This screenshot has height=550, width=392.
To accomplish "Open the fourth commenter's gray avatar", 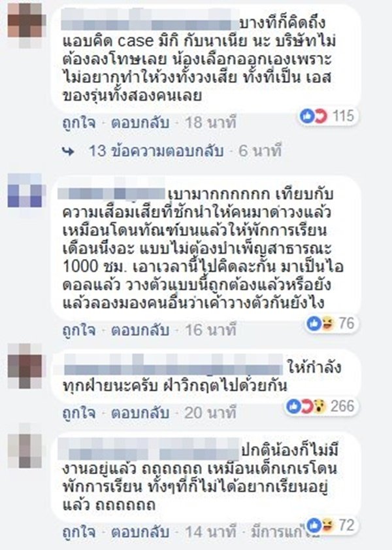I will pos(25,445).
